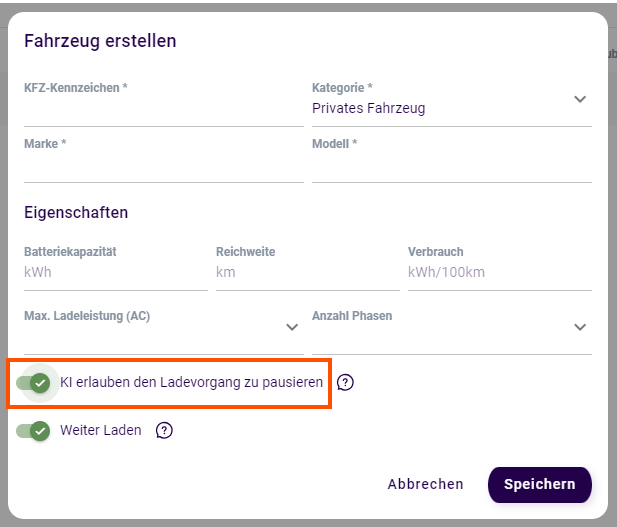Click the chevron arrow of the Kategorie field
The height and width of the screenshot is (527, 617).
(580, 99)
